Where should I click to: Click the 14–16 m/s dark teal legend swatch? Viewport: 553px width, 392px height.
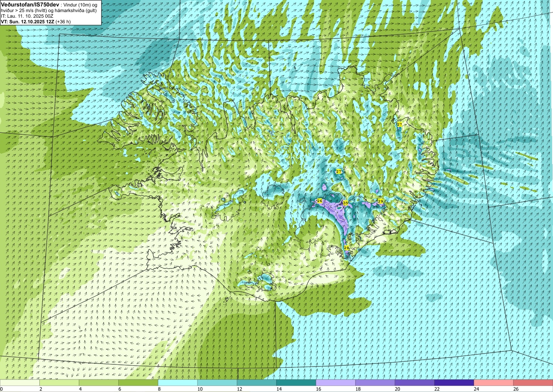[296, 383]
